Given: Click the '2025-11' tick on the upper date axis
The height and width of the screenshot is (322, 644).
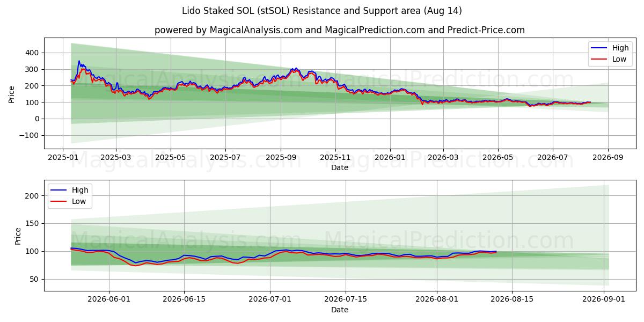Looking at the screenshot, I should pyautogui.click(x=335, y=157).
